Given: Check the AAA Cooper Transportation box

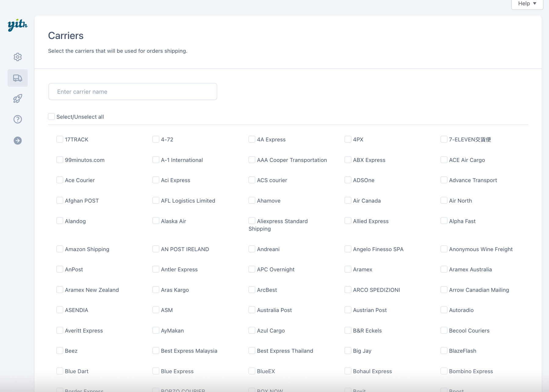Looking at the screenshot, I should [x=252, y=160].
